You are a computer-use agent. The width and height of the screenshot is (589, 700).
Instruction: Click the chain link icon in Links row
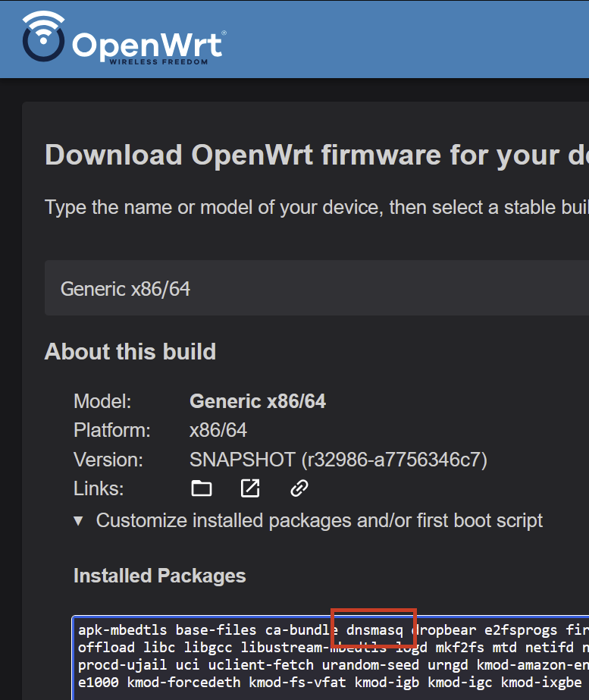click(299, 489)
